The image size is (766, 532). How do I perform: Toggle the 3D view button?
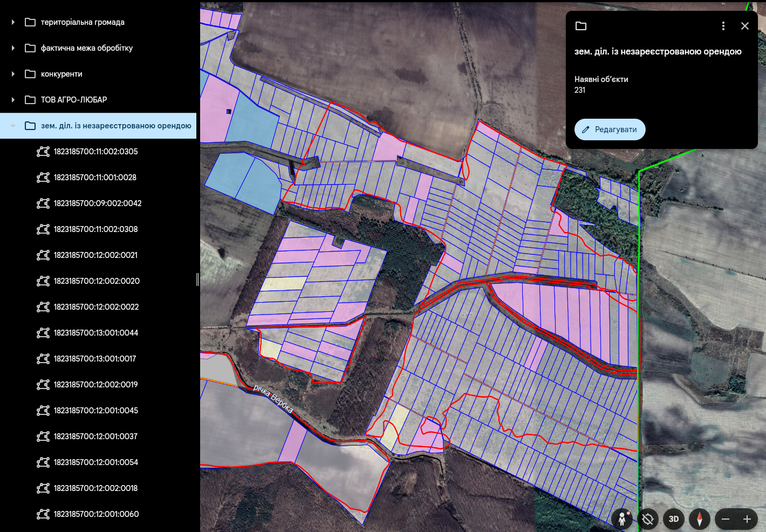click(x=674, y=519)
